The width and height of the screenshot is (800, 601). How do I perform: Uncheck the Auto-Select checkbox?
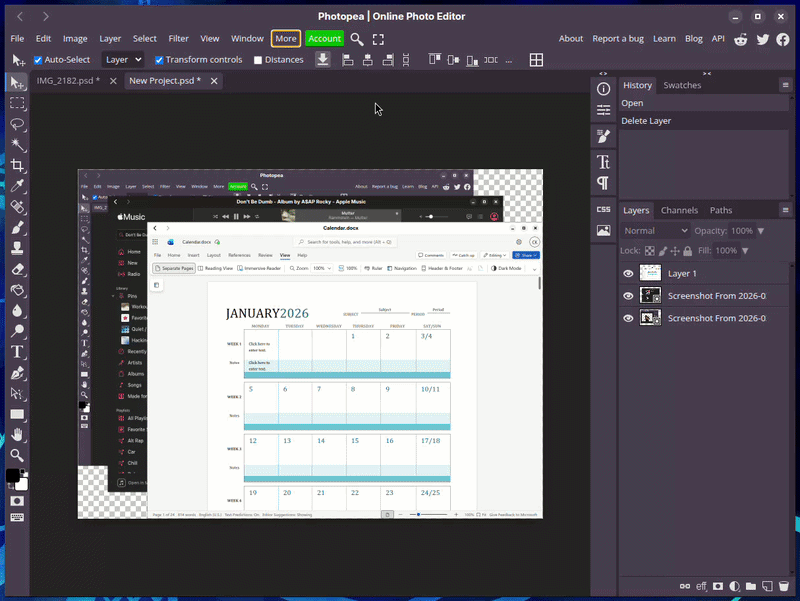tap(38, 60)
